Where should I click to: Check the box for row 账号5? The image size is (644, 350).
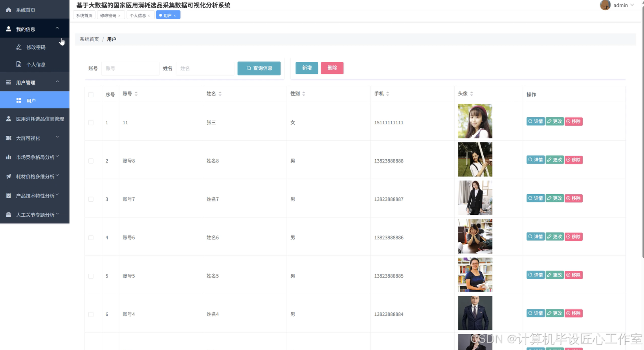[91, 276]
